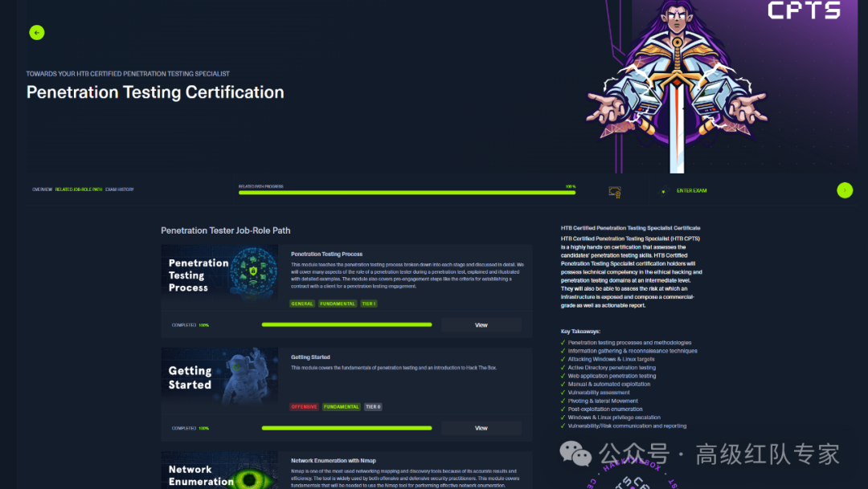Open the Network Enumeration thumbnail image
Viewport: 868px width, 489px height.
pos(219,471)
